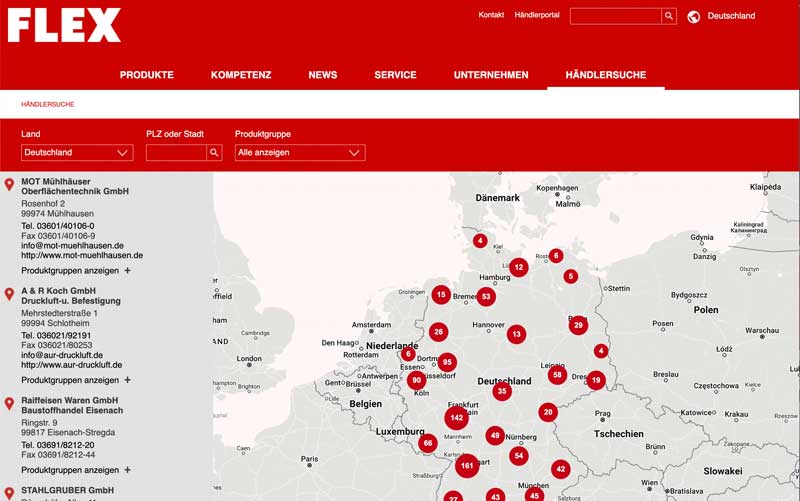Open the Produktgruppe dropdown Alle anzeigen
This screenshot has width=800, height=501.
300,153
